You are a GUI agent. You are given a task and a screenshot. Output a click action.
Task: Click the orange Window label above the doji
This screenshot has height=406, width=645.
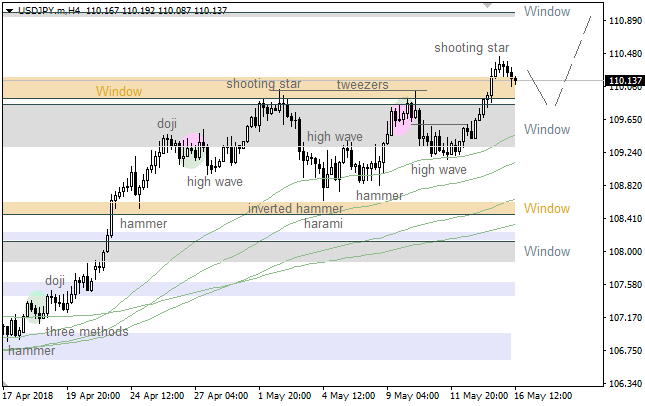click(119, 91)
